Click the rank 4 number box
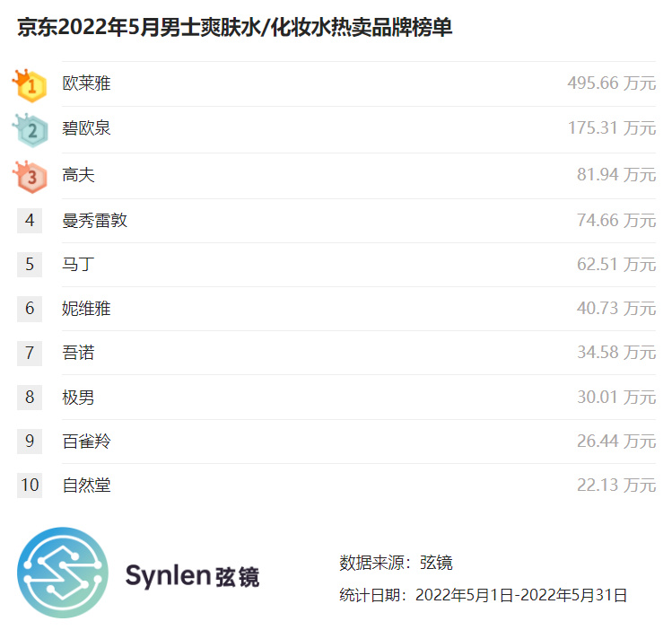This screenshot has width=672, height=630. coord(30,221)
